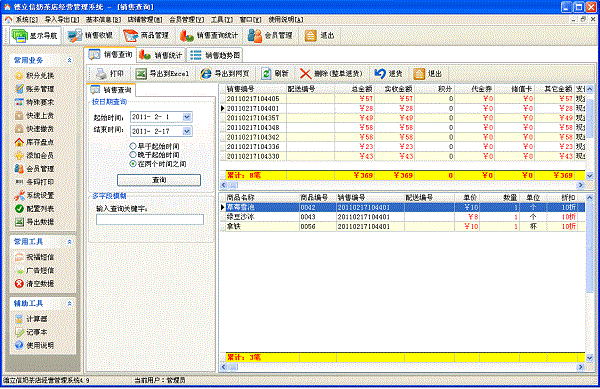
Task: Select sales row 20110217104405
Action: pos(403,99)
